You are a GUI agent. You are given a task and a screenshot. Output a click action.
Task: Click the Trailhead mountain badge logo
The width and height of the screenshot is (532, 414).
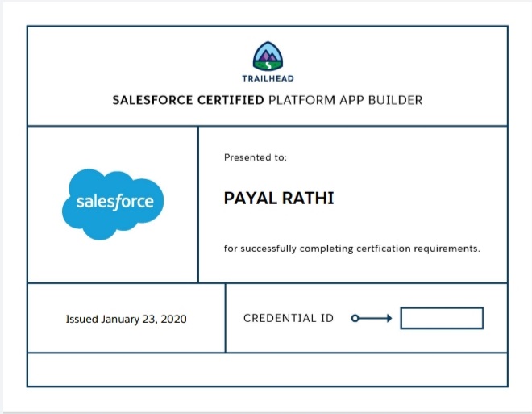pyautogui.click(x=268, y=56)
